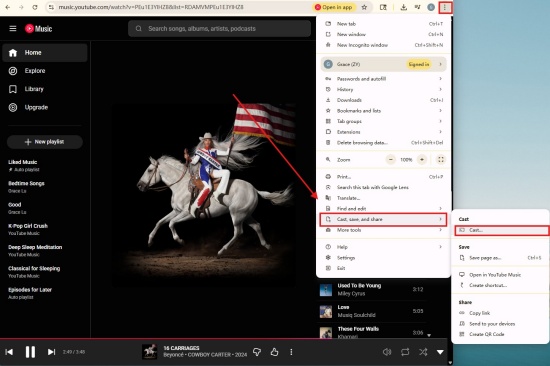Click the search songs, albums, artists field
This screenshot has height=366, width=550.
[220, 28]
